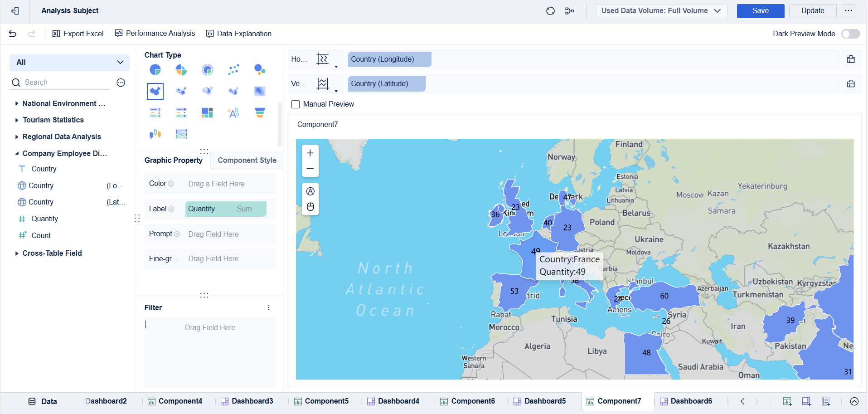Open Used Data Volume dropdown

click(x=661, y=11)
